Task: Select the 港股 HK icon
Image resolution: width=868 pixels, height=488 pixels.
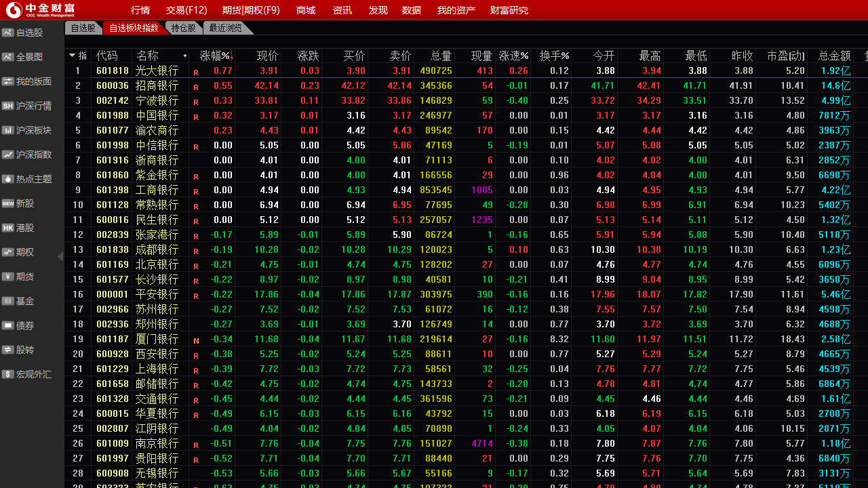Action: pos(8,228)
